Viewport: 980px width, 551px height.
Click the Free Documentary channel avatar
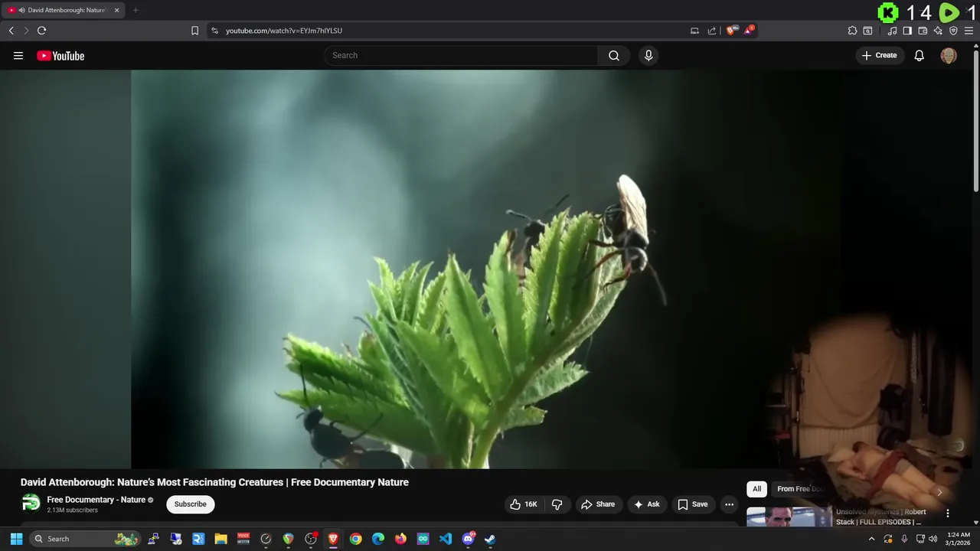[31, 504]
